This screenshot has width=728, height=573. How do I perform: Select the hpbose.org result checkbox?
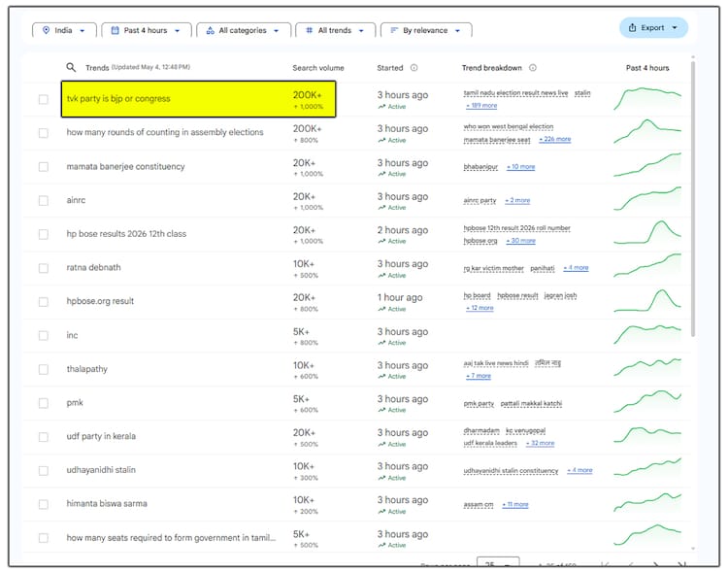pos(43,302)
